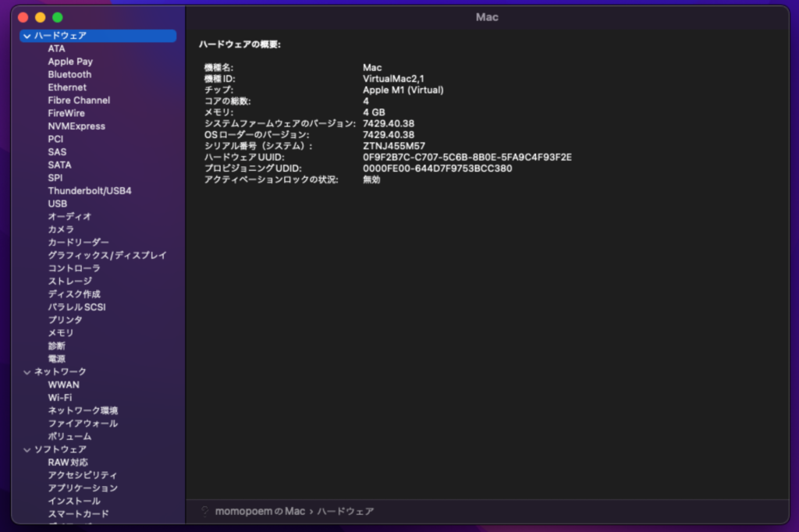Select NVMExpress in the sidebar
Viewport: 799px width, 532px height.
(x=76, y=126)
